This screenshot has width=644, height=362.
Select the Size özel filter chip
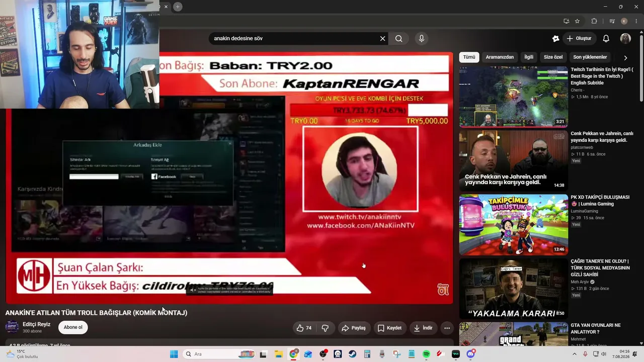coord(553,57)
